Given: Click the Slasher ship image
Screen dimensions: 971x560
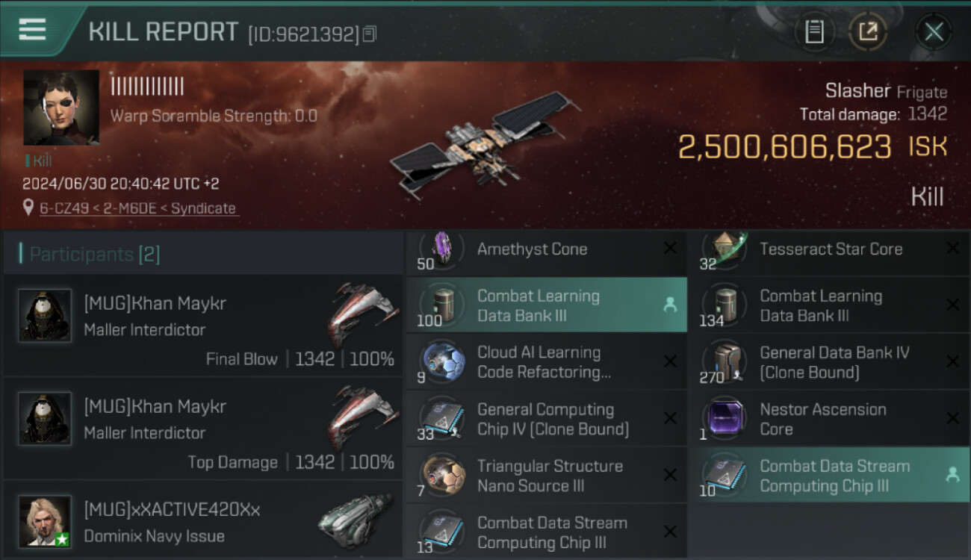Looking at the screenshot, I should pyautogui.click(x=485, y=144).
